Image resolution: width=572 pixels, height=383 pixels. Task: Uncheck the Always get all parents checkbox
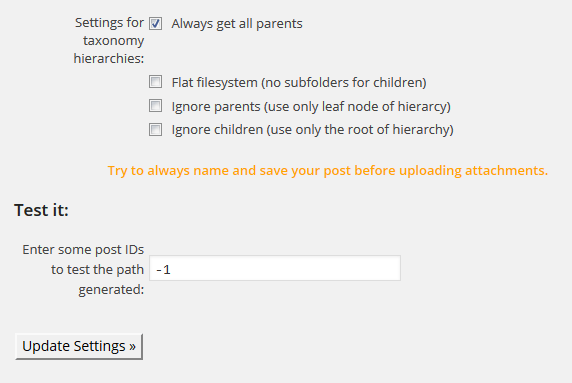tap(155, 24)
